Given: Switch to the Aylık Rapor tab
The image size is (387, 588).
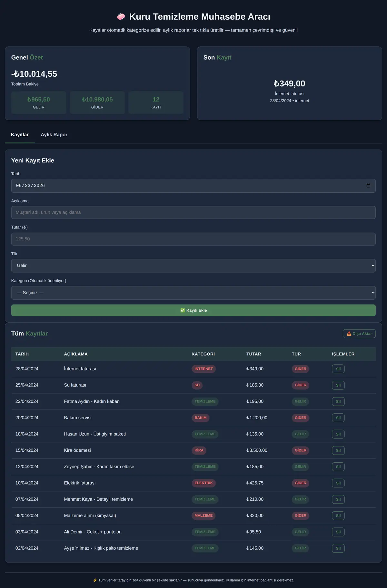Looking at the screenshot, I should [54, 135].
